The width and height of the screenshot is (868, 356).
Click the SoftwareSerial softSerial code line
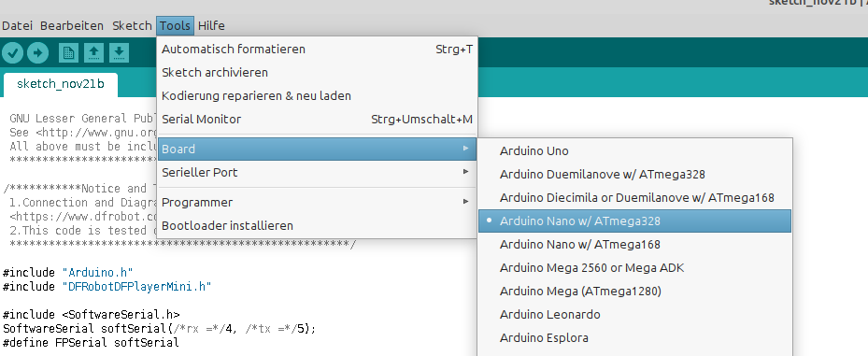[x=160, y=329]
